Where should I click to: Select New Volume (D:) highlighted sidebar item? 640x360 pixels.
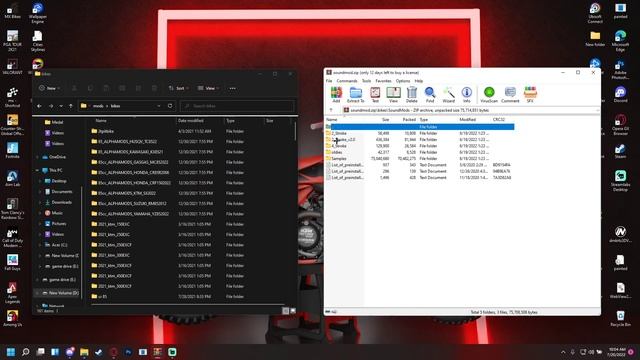point(57,293)
